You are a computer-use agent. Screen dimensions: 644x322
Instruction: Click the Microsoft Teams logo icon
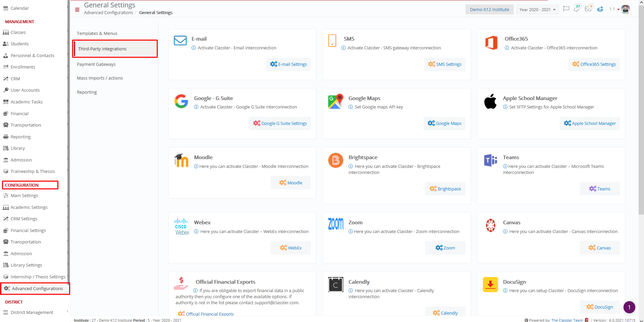(490, 160)
